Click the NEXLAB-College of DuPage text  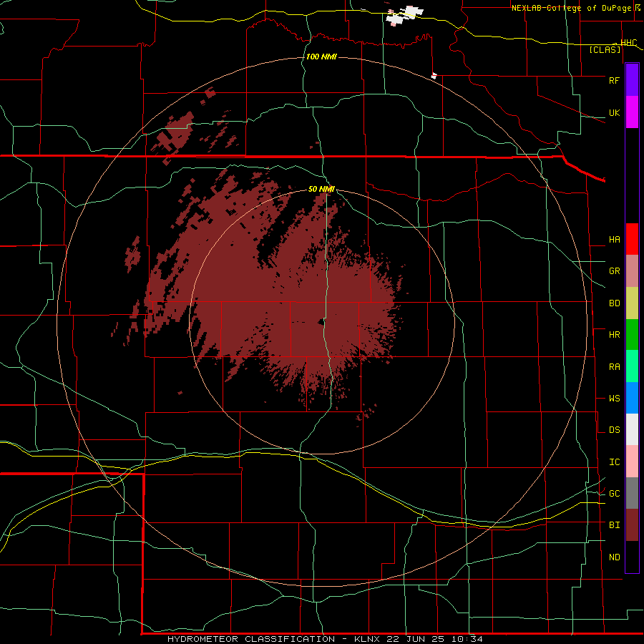[571, 8]
